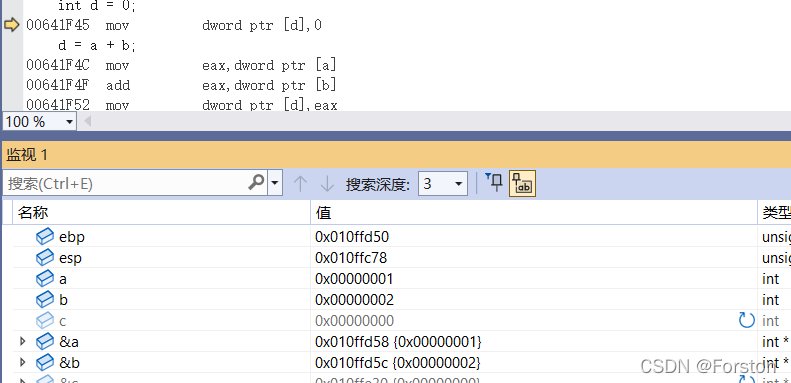Click the add instruction mnemonic
791x383 pixels.
[x=118, y=85]
